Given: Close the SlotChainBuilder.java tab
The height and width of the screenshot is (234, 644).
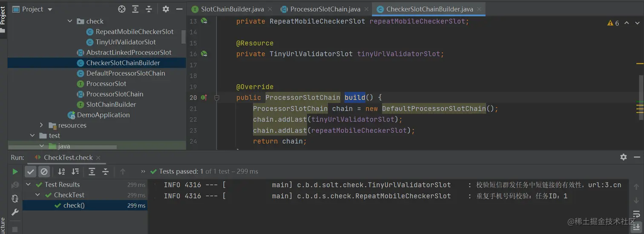Looking at the screenshot, I should pyautogui.click(x=271, y=9).
